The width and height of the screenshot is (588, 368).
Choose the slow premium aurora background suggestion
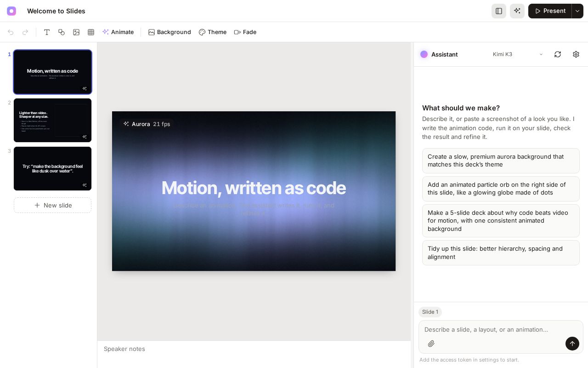pyautogui.click(x=501, y=161)
